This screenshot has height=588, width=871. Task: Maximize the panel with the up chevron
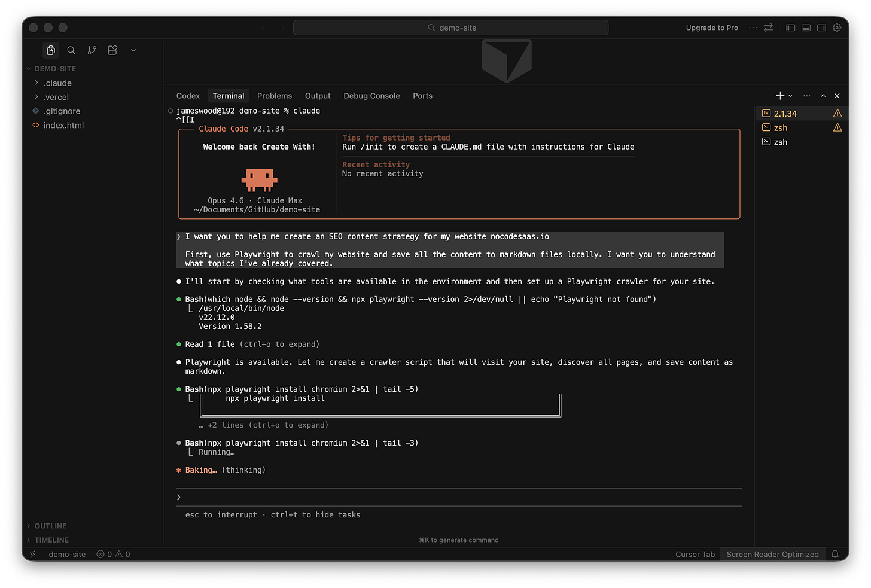click(823, 96)
